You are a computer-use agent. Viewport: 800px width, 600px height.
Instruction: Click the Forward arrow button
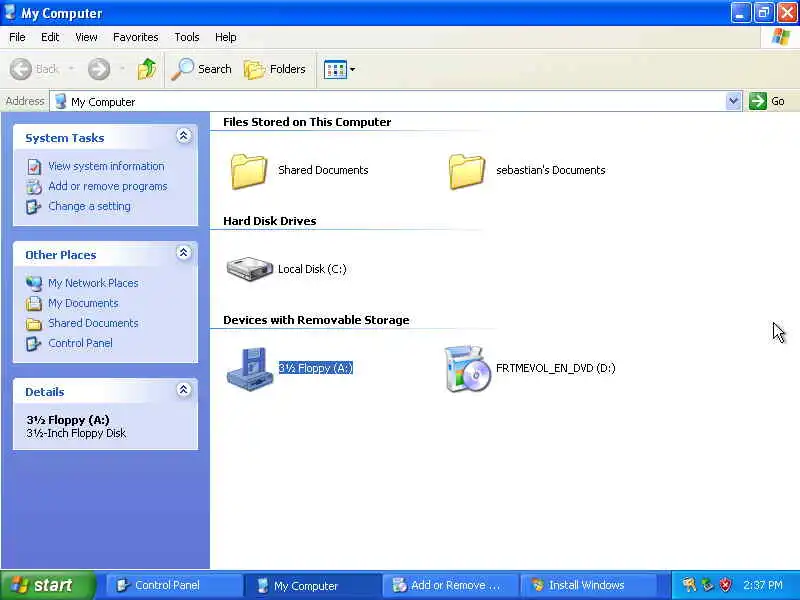(99, 69)
